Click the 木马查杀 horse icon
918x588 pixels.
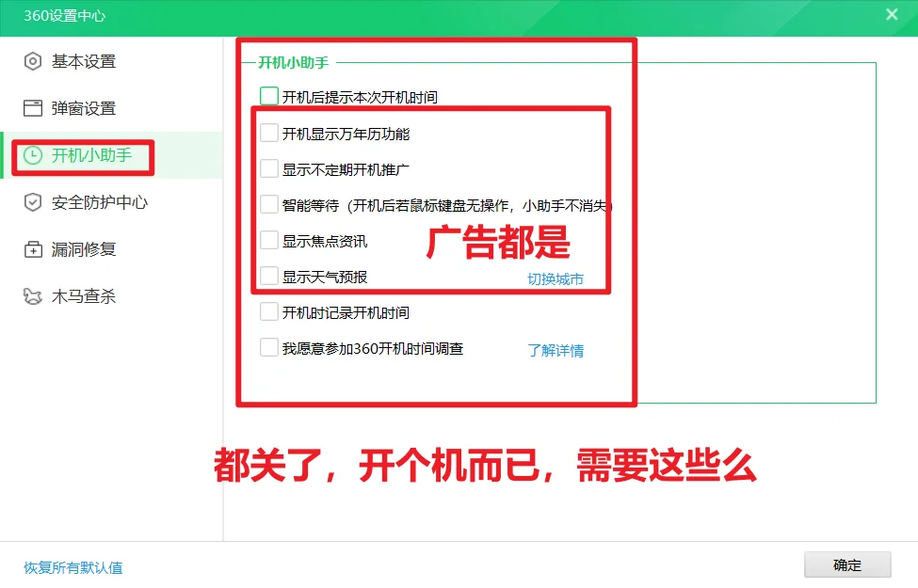[x=33, y=296]
